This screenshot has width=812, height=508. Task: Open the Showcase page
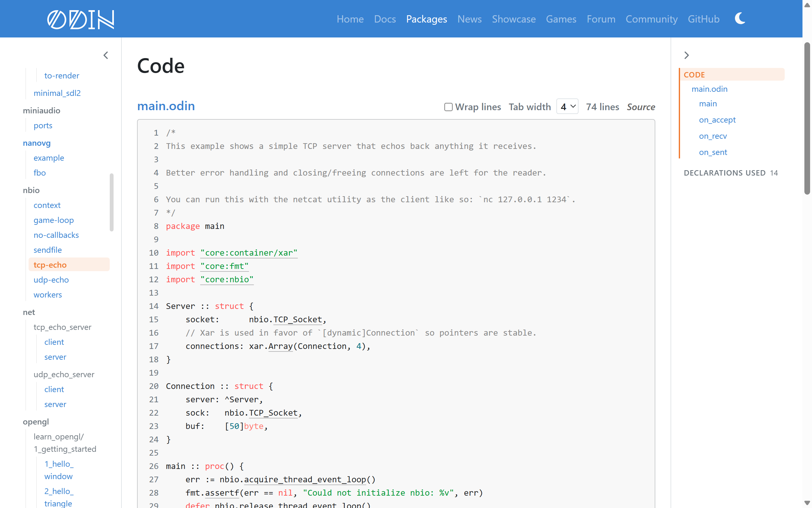[x=514, y=19]
